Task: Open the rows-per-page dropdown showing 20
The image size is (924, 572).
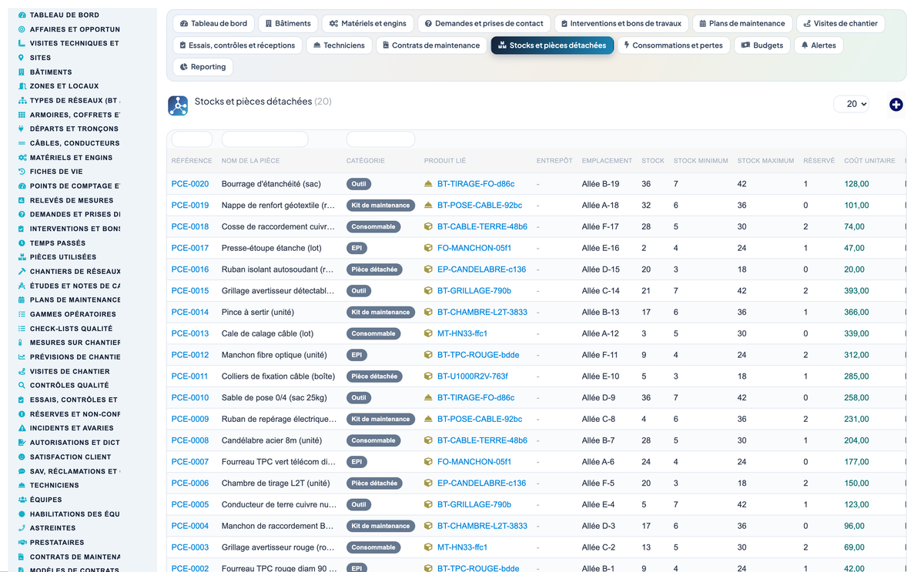Action: (852, 104)
